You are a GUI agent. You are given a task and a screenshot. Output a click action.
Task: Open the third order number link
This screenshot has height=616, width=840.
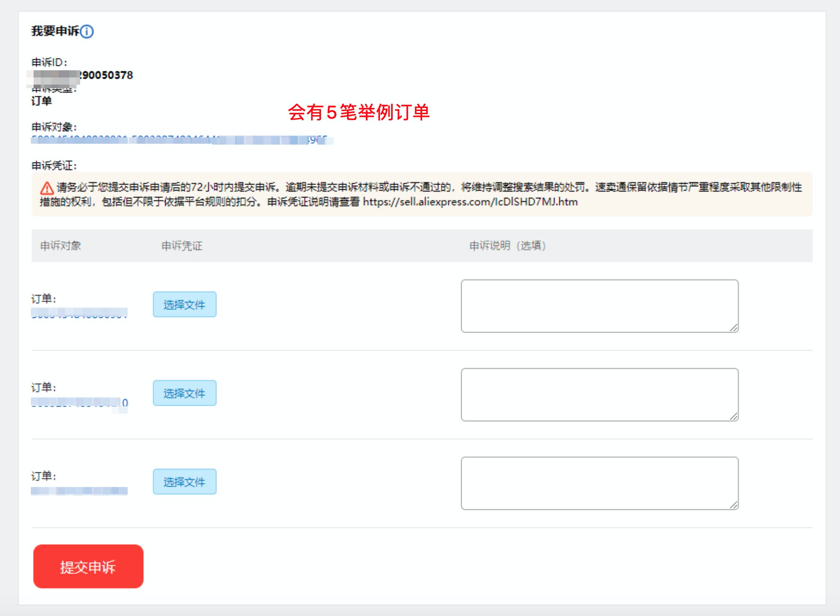tap(79, 491)
